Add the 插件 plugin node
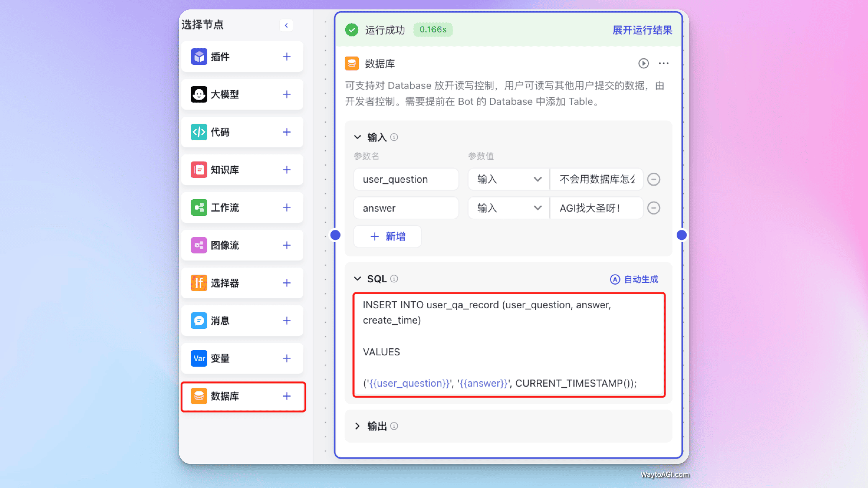Viewport: 868px width, 488px height. 286,57
